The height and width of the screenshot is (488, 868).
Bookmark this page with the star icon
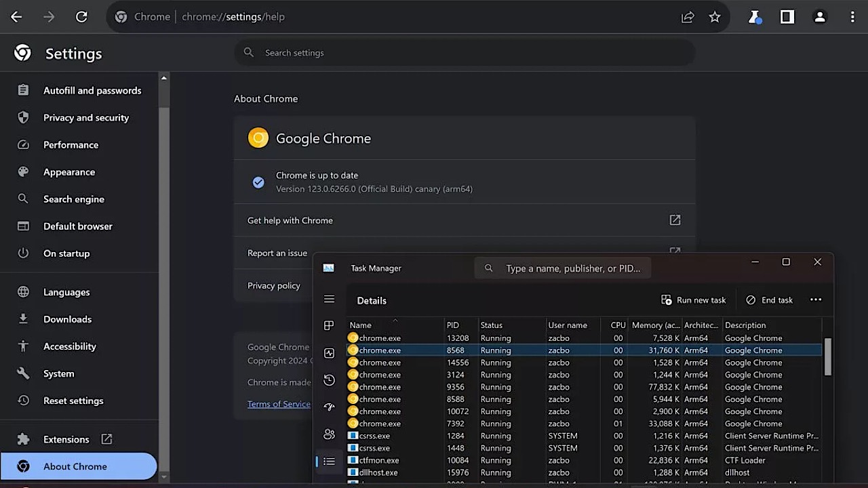(x=715, y=17)
